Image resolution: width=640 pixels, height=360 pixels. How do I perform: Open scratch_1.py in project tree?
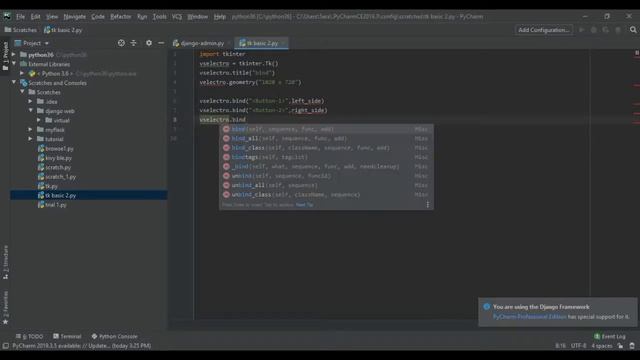coord(57,177)
